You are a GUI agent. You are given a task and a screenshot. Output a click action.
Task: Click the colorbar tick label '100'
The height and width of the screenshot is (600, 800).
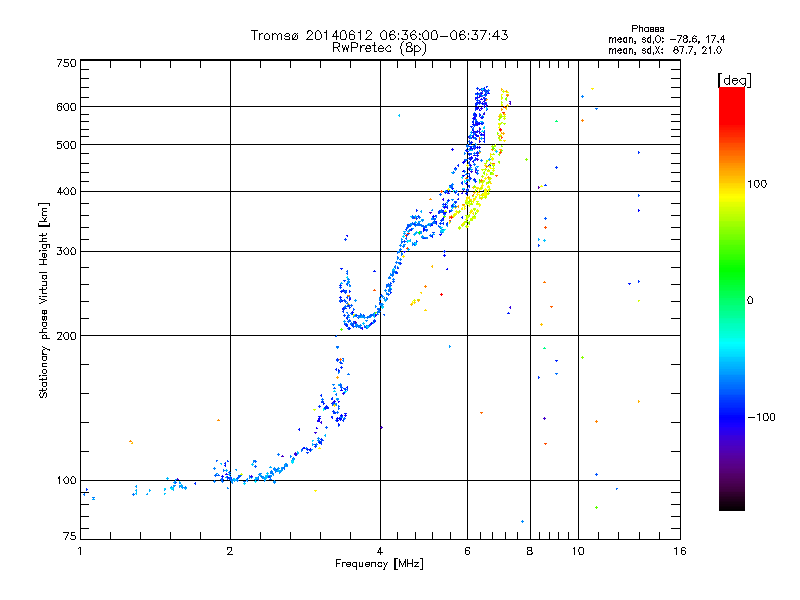pos(757,184)
